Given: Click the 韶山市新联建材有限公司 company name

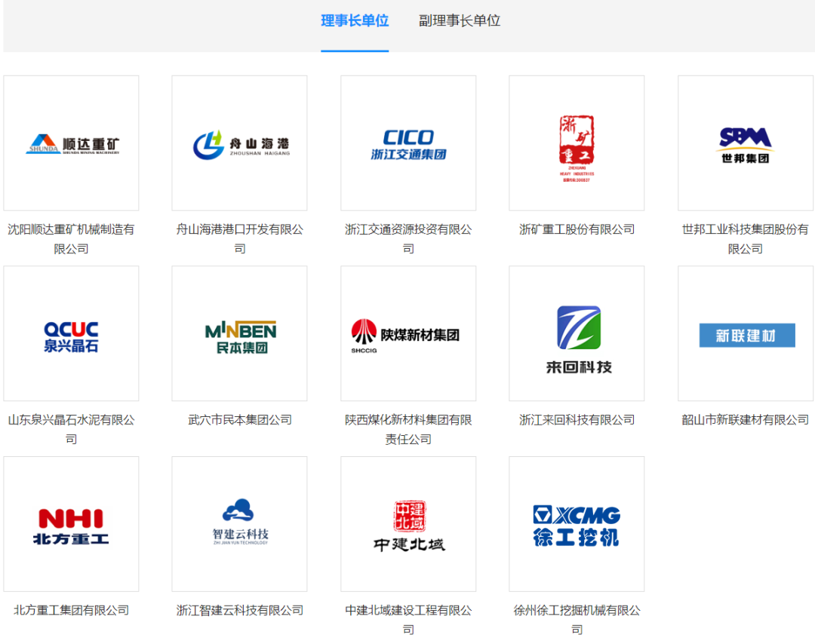Looking at the screenshot, I should (746, 419).
